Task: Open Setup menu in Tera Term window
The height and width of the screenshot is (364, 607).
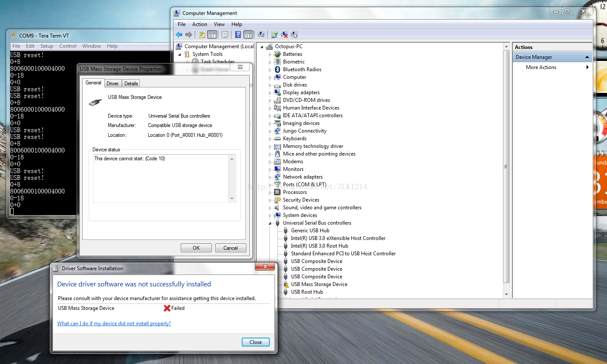Action: point(47,46)
